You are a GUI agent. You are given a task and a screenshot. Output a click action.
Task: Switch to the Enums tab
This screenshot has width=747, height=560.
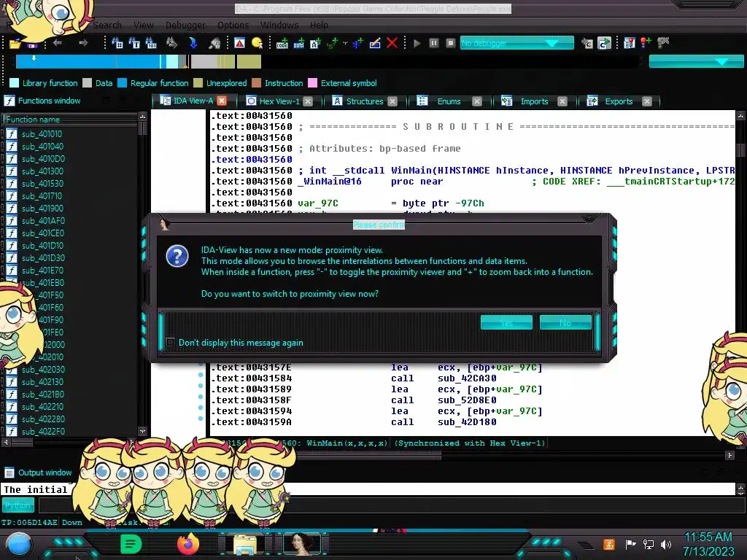(x=449, y=101)
